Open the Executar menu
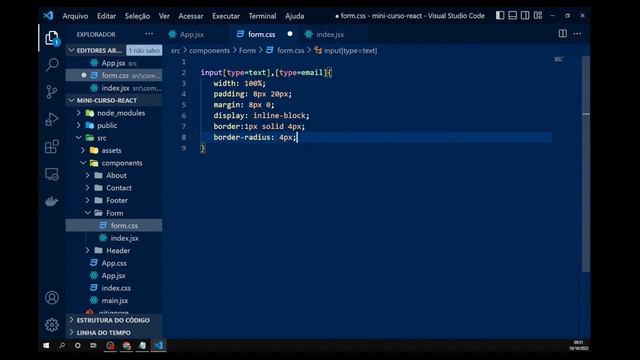The image size is (640, 360). click(226, 16)
